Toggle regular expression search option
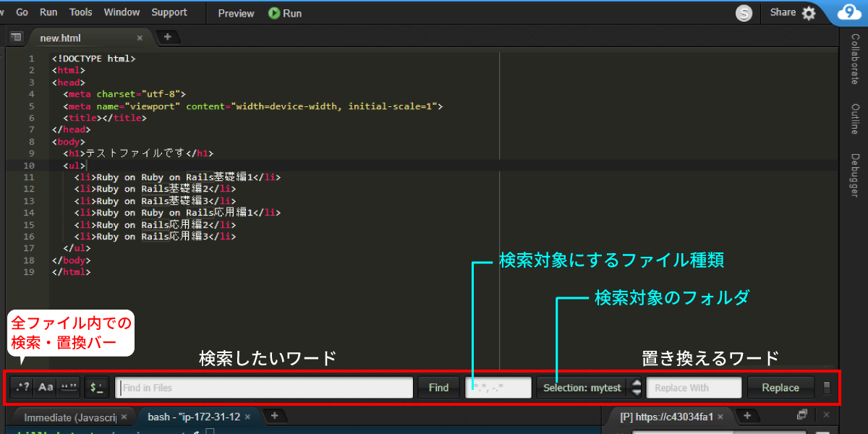The height and width of the screenshot is (434, 868). (23, 388)
